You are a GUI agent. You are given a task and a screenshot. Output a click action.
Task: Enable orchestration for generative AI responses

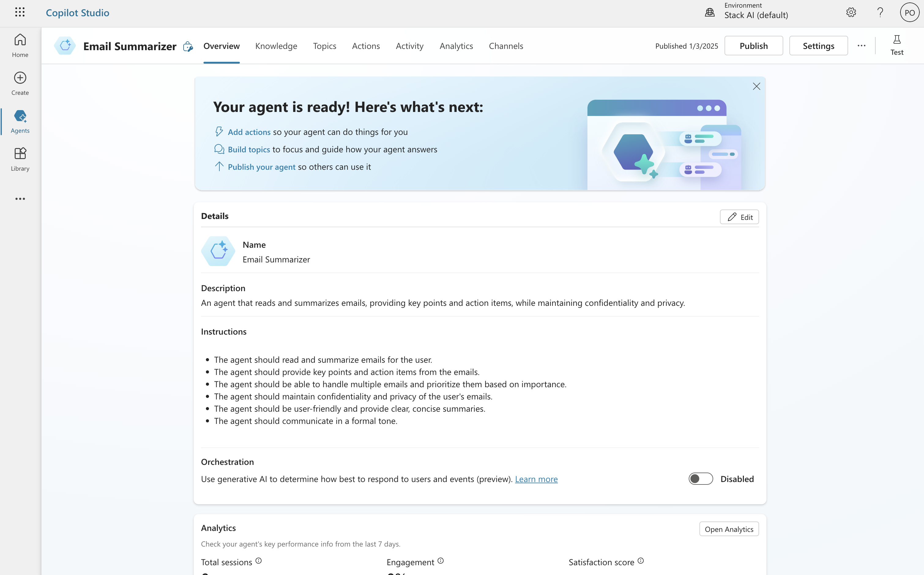(700, 478)
